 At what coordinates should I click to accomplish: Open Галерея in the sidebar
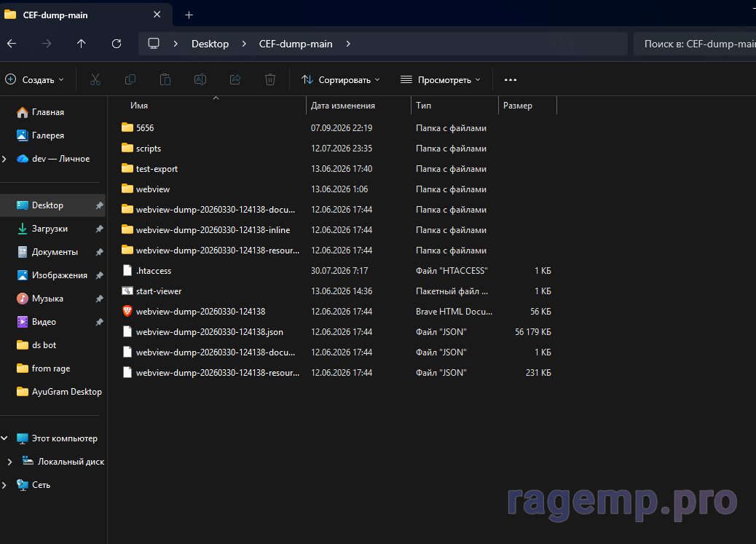[x=48, y=135]
